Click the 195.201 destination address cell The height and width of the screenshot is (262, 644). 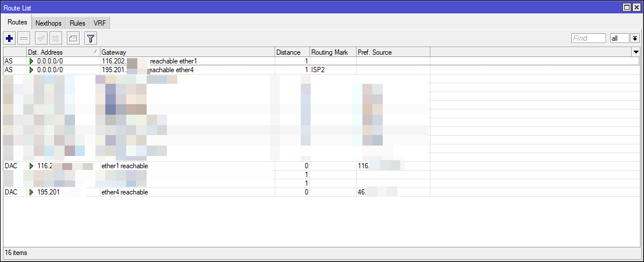(x=63, y=192)
